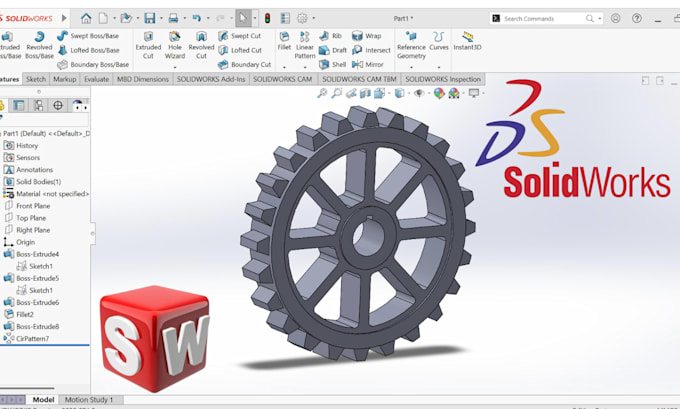Choose the Swept Boss/Base tool
The image size is (680, 409).
click(x=88, y=36)
